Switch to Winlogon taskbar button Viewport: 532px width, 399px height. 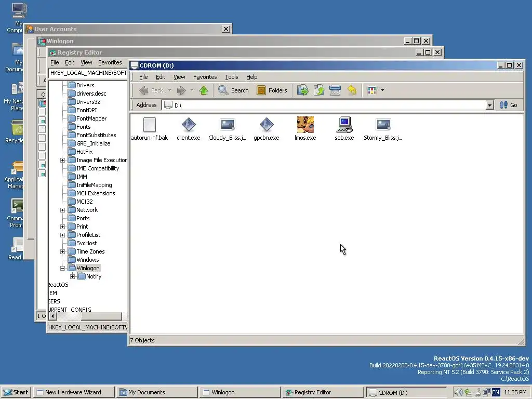click(x=240, y=392)
